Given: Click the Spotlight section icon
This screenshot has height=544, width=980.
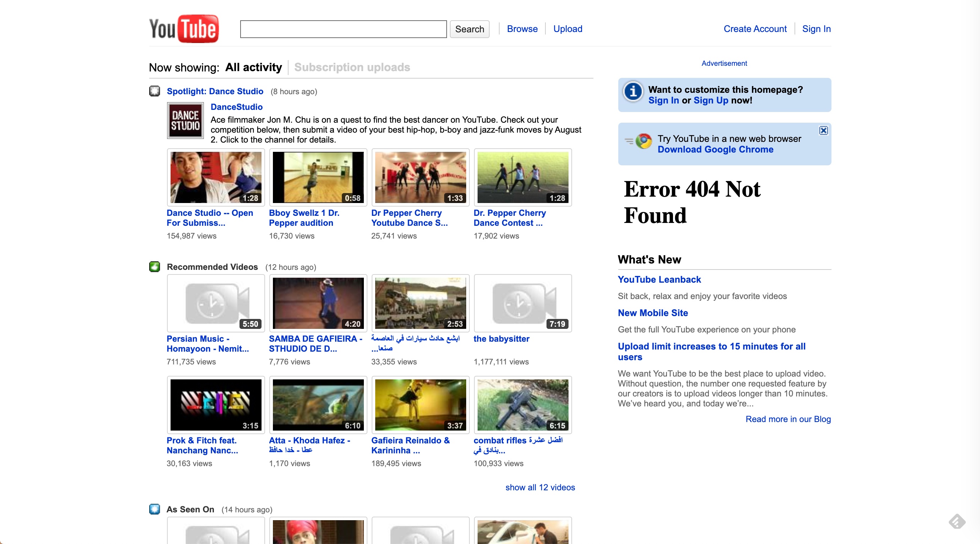Looking at the screenshot, I should [155, 91].
